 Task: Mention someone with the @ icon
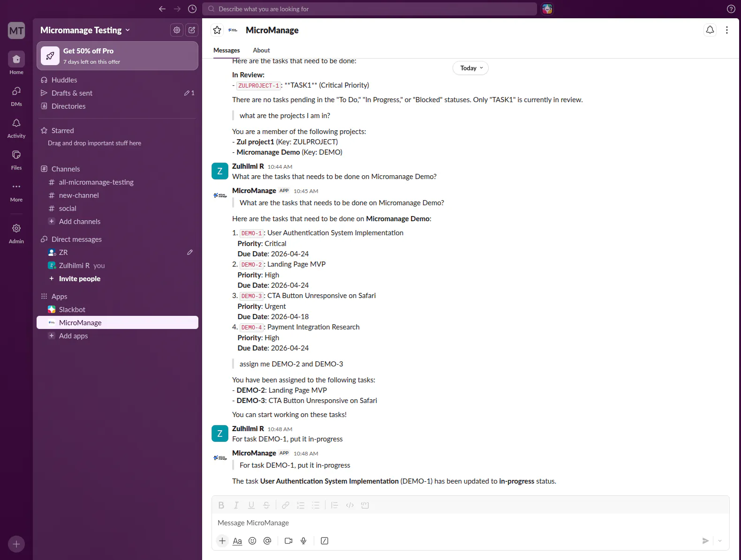[x=267, y=541]
